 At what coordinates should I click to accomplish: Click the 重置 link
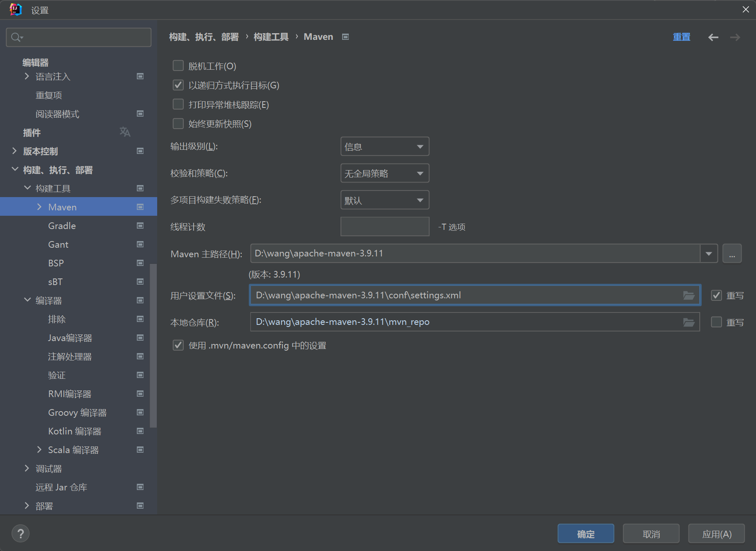pyautogui.click(x=681, y=37)
